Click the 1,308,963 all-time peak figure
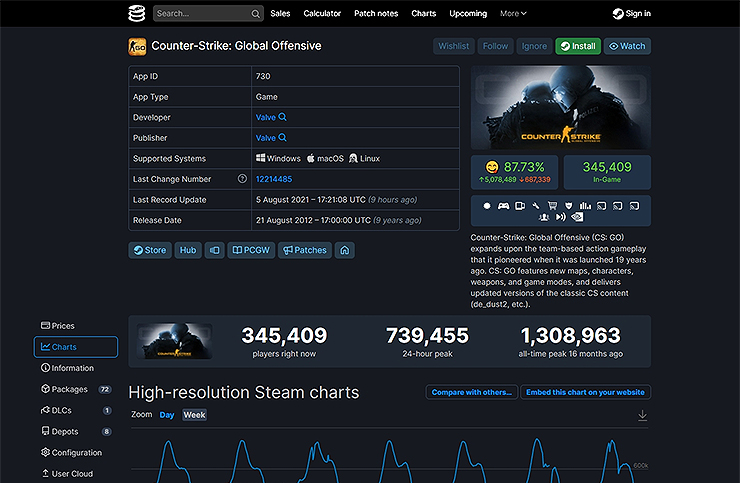The height and width of the screenshot is (483, 740). pyautogui.click(x=571, y=336)
